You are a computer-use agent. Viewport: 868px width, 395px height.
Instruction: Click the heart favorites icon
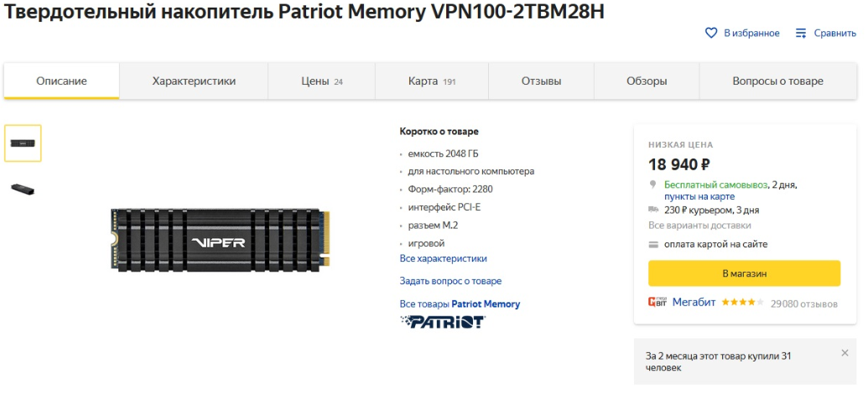coord(711,34)
